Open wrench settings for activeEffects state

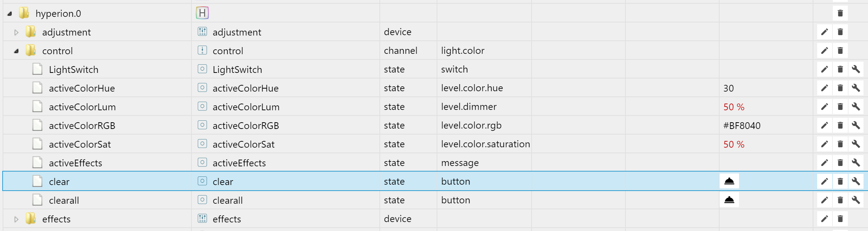point(856,163)
